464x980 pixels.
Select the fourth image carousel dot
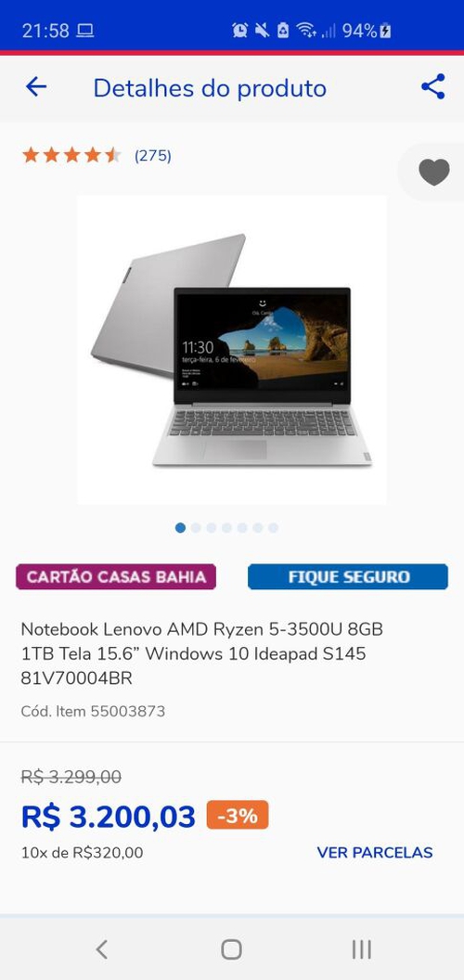point(227,528)
